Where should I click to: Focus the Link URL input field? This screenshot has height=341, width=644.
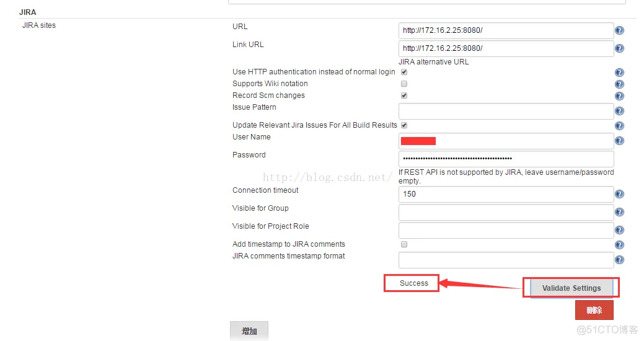pos(506,48)
